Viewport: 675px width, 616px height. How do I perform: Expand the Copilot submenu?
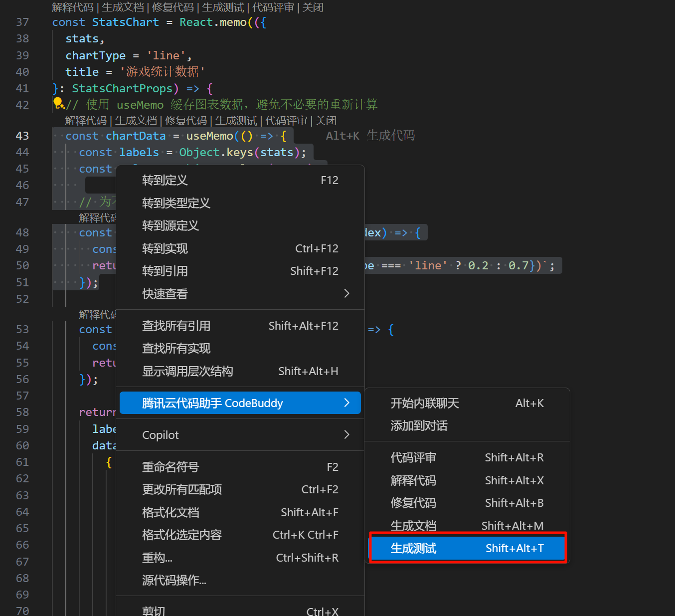[346, 435]
